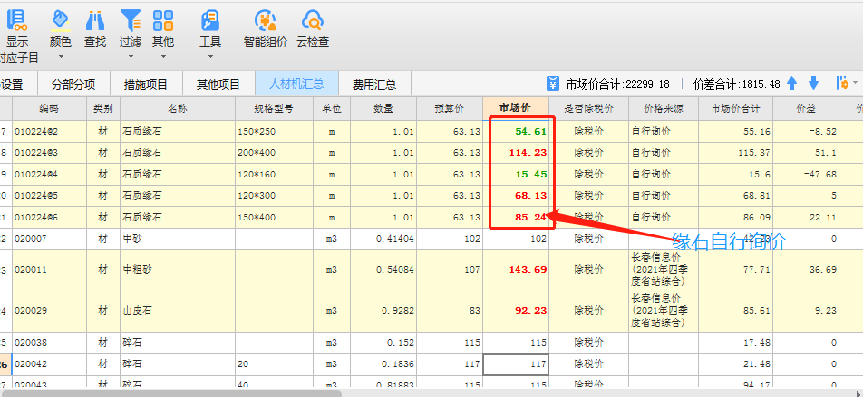The height and width of the screenshot is (397, 863).
Task: Click the 编码 column header
Action: point(50,109)
